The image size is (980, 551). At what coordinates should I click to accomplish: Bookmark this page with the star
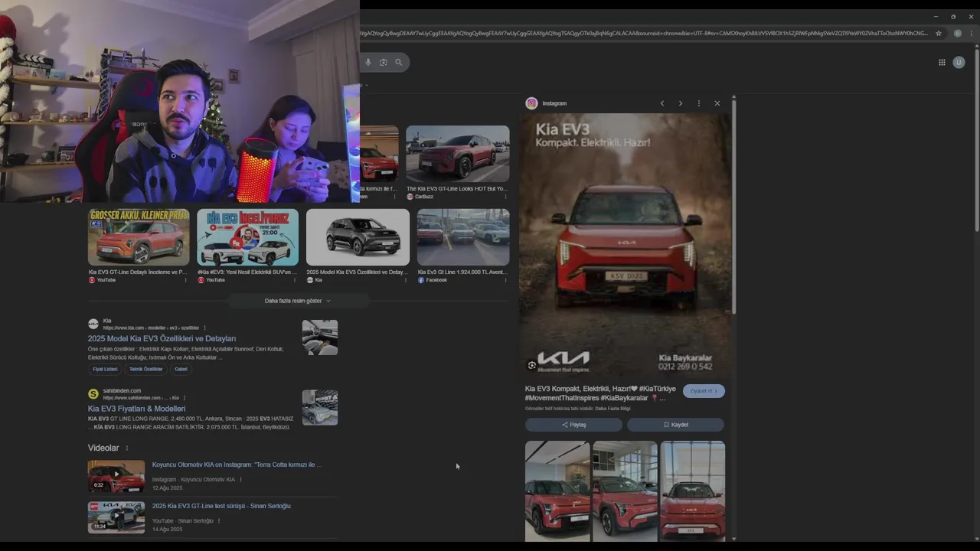pos(939,33)
